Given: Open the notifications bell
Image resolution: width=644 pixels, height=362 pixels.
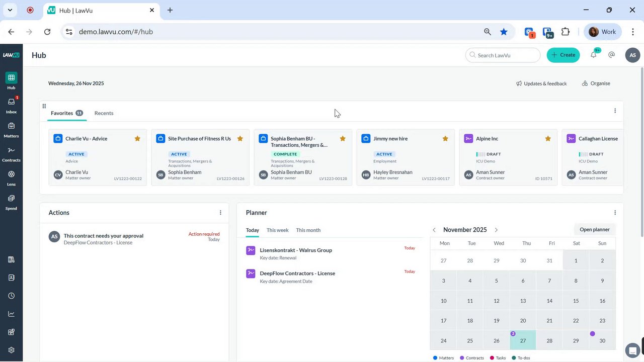Looking at the screenshot, I should point(594,55).
